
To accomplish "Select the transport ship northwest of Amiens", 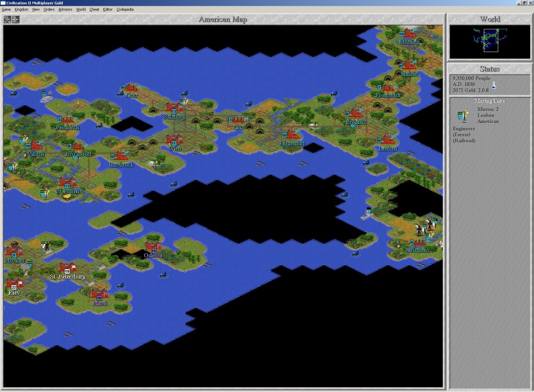I will tap(368, 213).
